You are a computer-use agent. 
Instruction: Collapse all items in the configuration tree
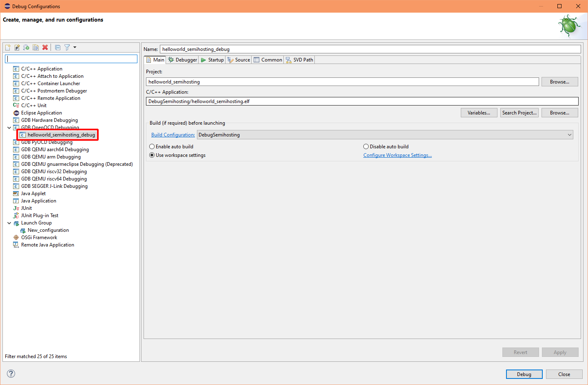click(x=57, y=47)
